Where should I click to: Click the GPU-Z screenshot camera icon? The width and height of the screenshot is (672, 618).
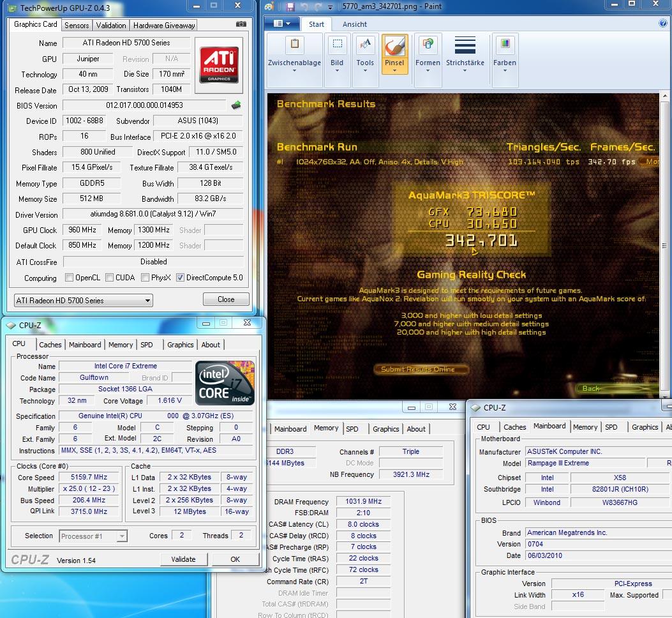241,24
